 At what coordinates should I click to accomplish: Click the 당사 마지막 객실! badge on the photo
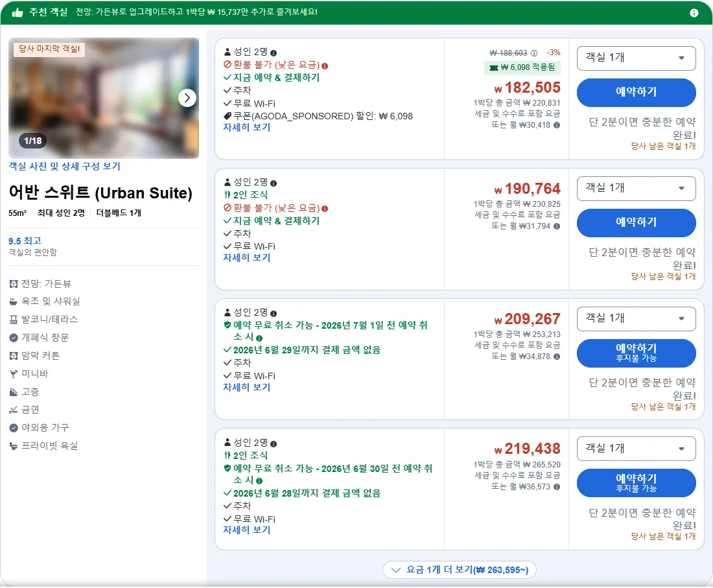(x=49, y=49)
